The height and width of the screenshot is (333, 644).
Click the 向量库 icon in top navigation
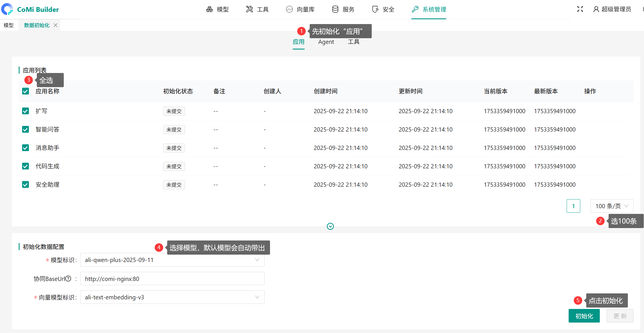click(x=289, y=9)
